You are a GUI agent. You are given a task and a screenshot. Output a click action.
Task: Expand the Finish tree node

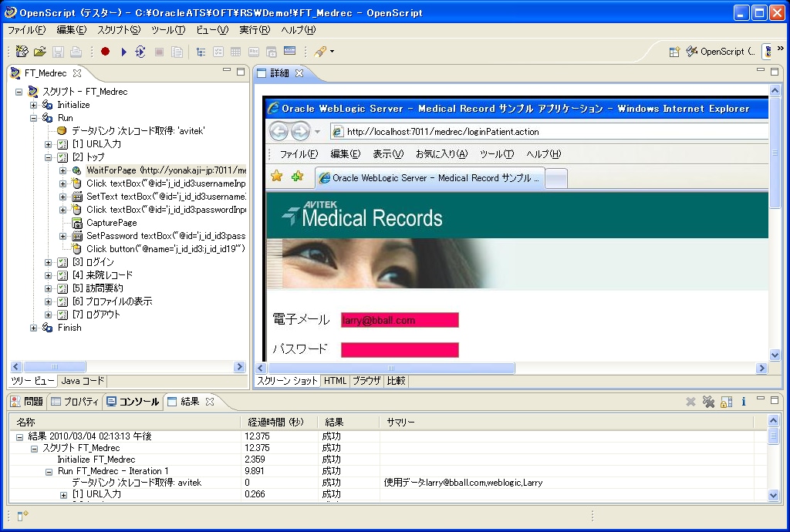(x=33, y=327)
